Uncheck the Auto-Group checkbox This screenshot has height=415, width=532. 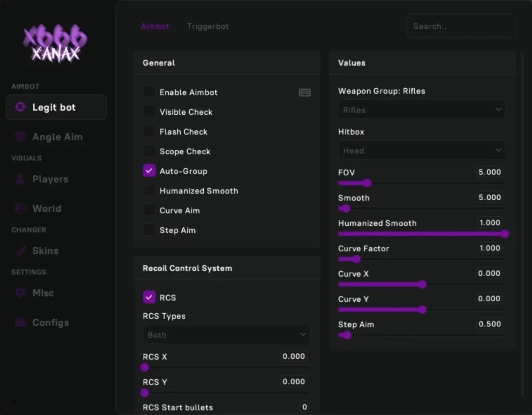149,171
